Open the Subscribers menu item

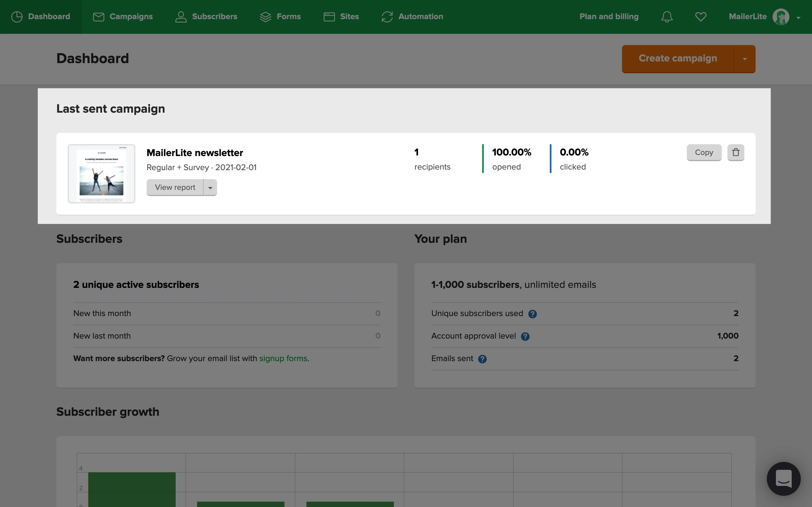[x=206, y=17]
